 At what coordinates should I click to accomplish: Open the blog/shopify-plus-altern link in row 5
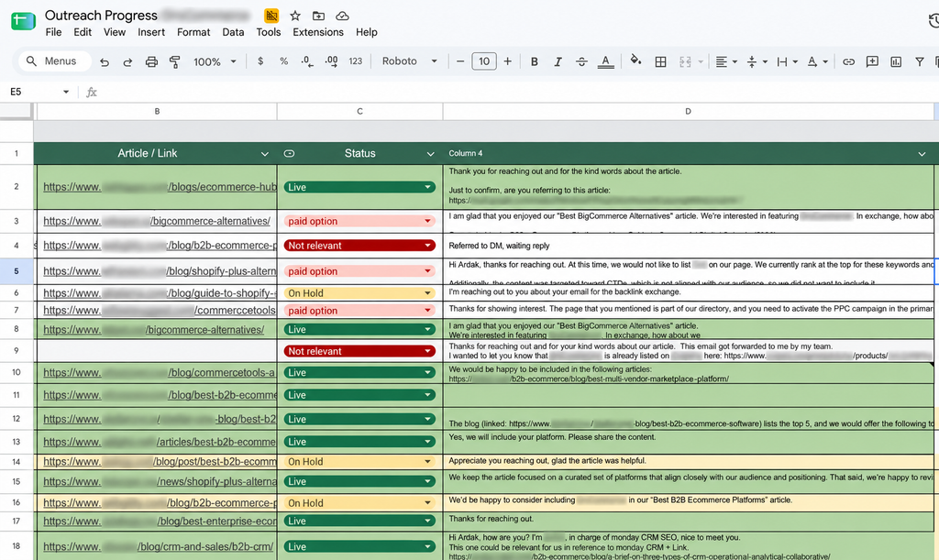pos(160,271)
